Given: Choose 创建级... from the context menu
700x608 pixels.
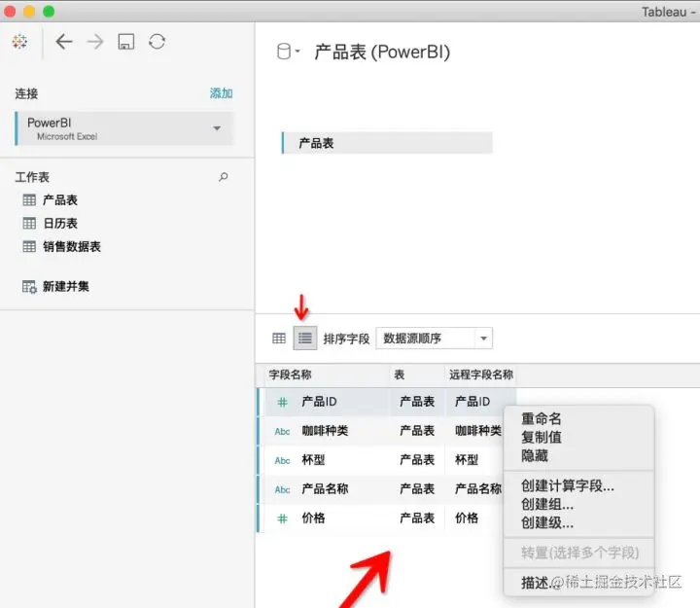Looking at the screenshot, I should (547, 522).
